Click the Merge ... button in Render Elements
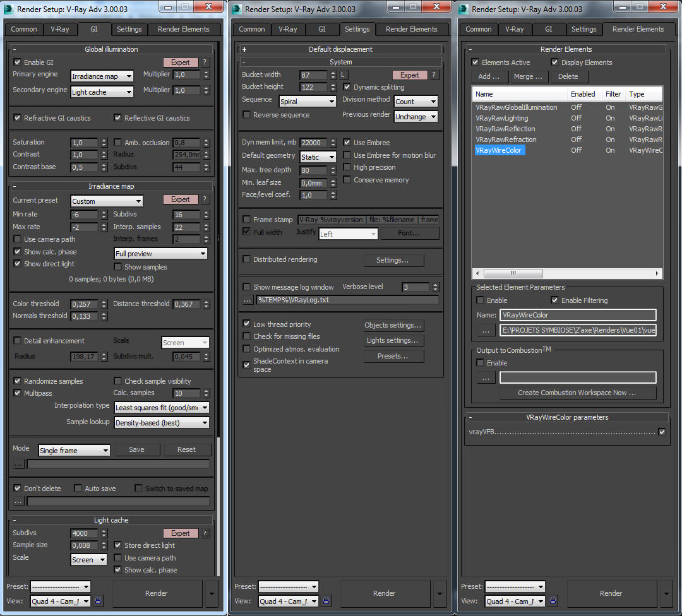This screenshot has height=616, width=682. click(x=528, y=76)
